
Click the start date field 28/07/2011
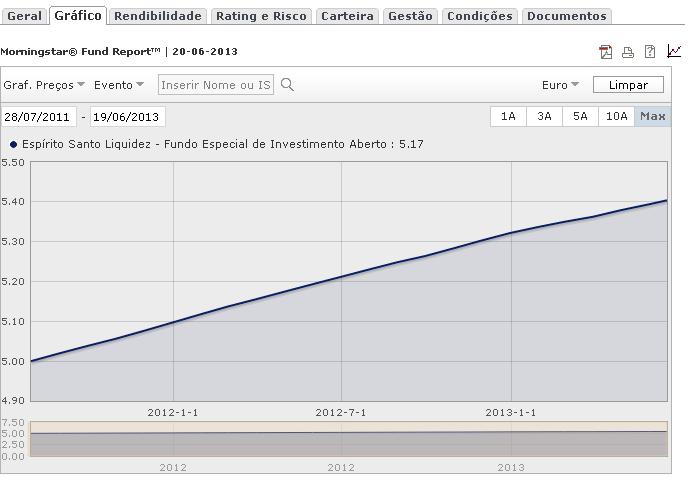click(38, 117)
